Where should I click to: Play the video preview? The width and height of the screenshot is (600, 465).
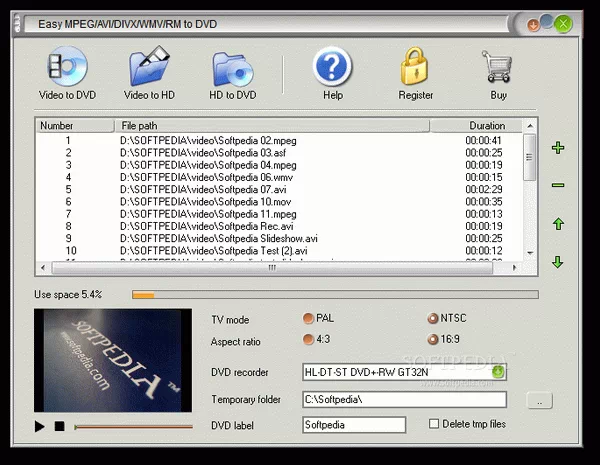[x=40, y=427]
